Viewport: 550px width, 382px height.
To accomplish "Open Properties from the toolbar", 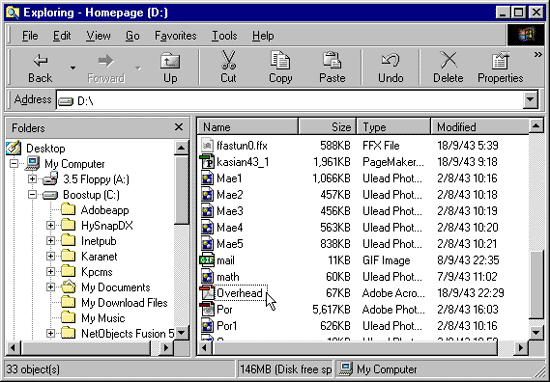I will pyautogui.click(x=500, y=68).
